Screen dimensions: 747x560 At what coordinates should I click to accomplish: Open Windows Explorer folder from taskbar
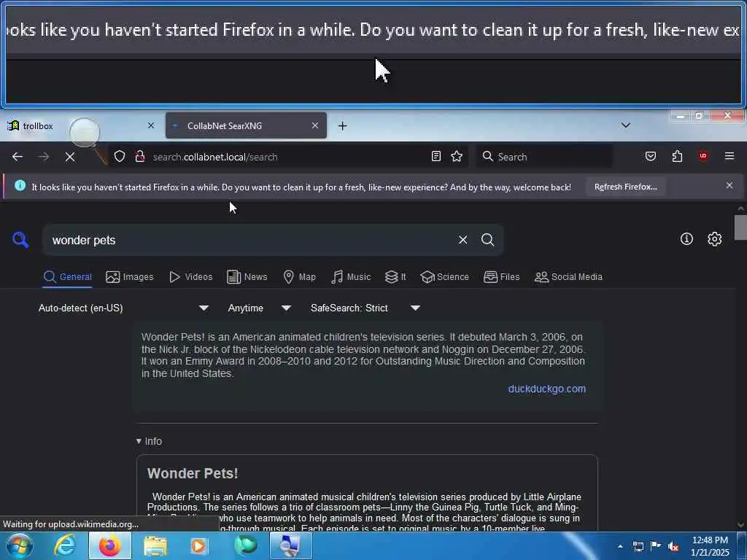point(155,546)
